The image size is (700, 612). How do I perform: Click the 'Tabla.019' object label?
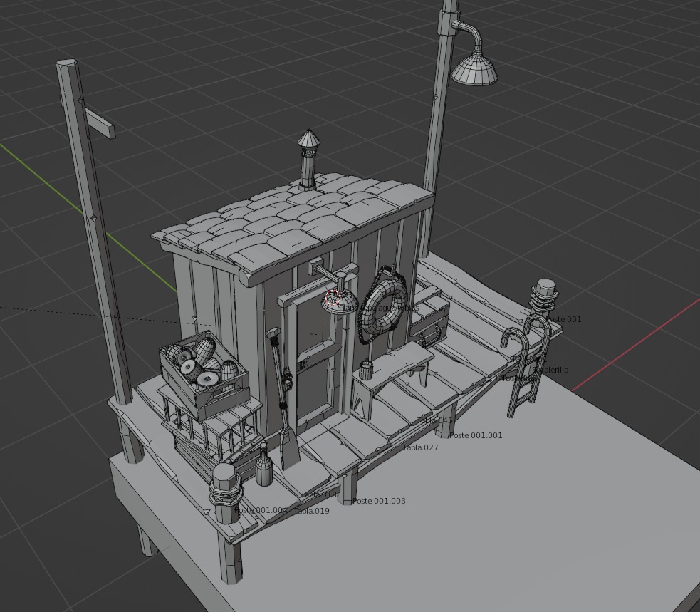(x=312, y=511)
